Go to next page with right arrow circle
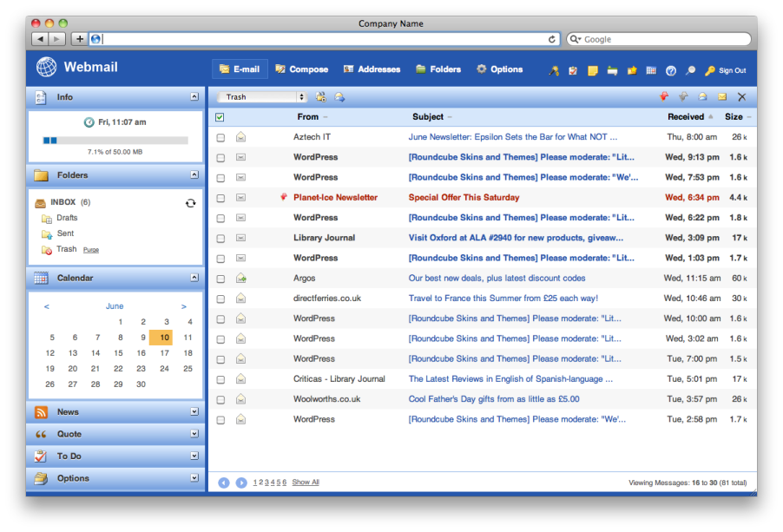Image resolution: width=783 pixels, height=532 pixels. [x=241, y=483]
